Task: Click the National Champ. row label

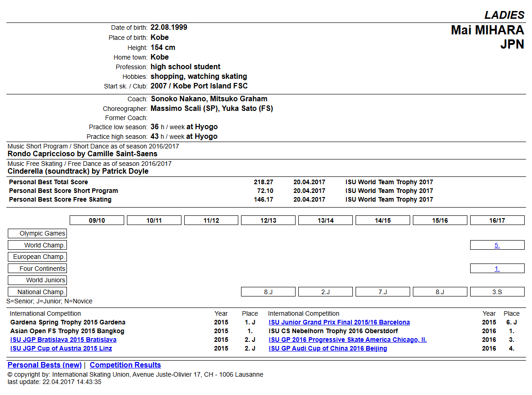Action: point(37,292)
